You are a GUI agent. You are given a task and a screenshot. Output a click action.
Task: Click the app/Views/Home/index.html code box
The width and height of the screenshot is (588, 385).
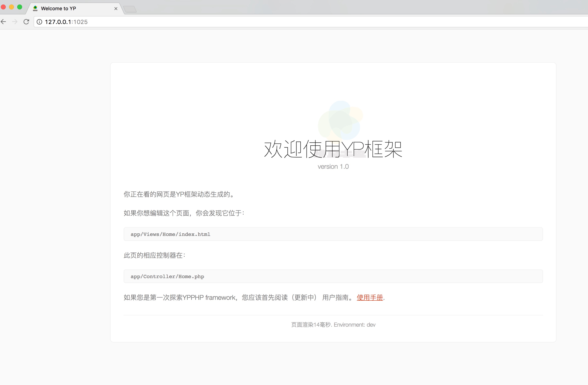333,234
